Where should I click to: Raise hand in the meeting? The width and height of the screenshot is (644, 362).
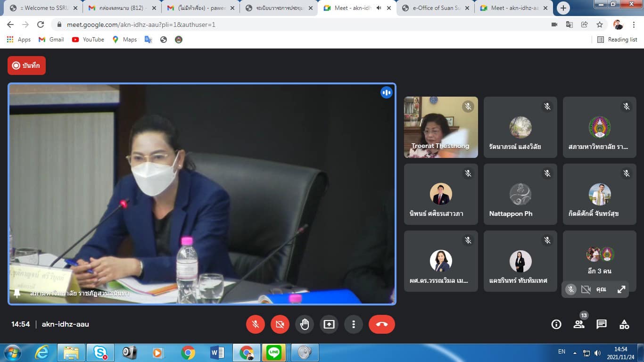click(x=305, y=324)
